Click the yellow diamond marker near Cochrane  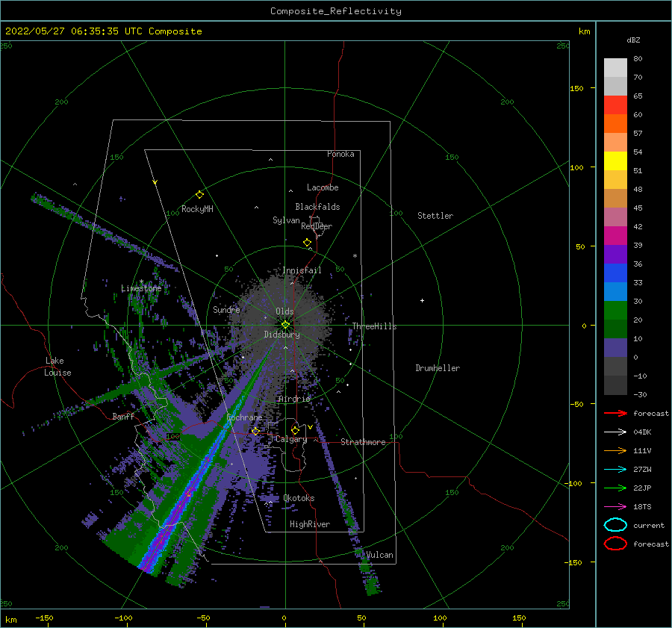click(x=255, y=432)
